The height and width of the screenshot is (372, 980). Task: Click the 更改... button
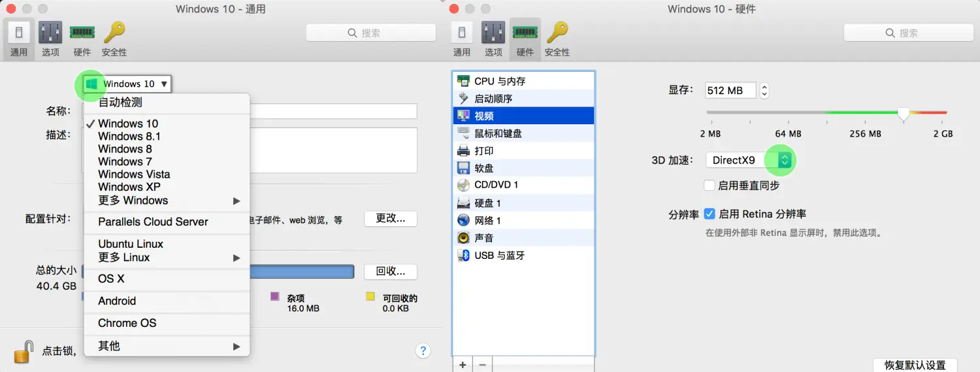tap(391, 218)
